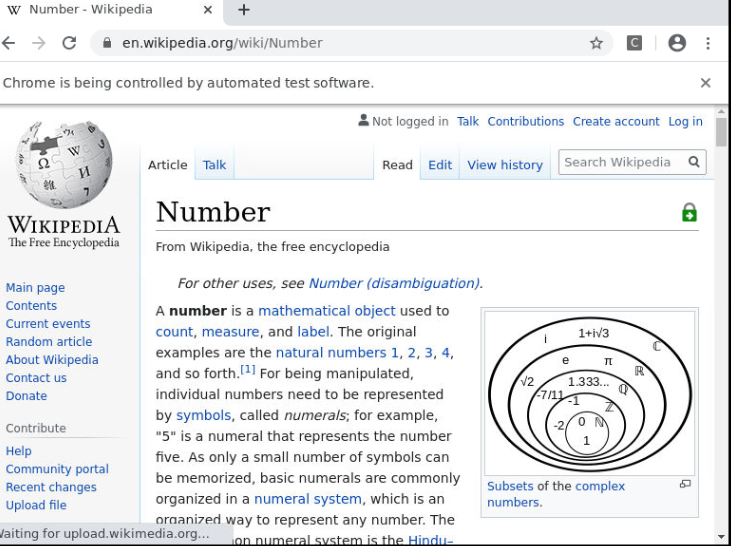Open the Help link under Contribute
This screenshot has height=546, width=731.
click(18, 451)
